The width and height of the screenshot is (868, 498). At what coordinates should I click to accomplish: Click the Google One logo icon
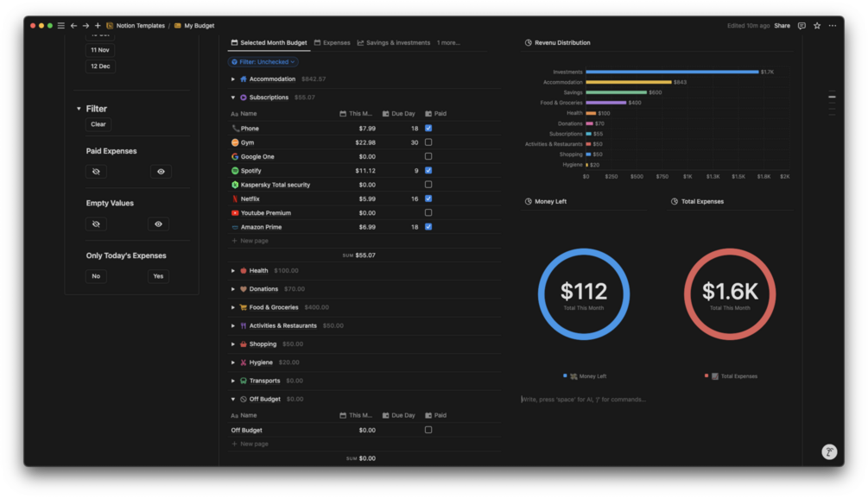click(x=235, y=156)
